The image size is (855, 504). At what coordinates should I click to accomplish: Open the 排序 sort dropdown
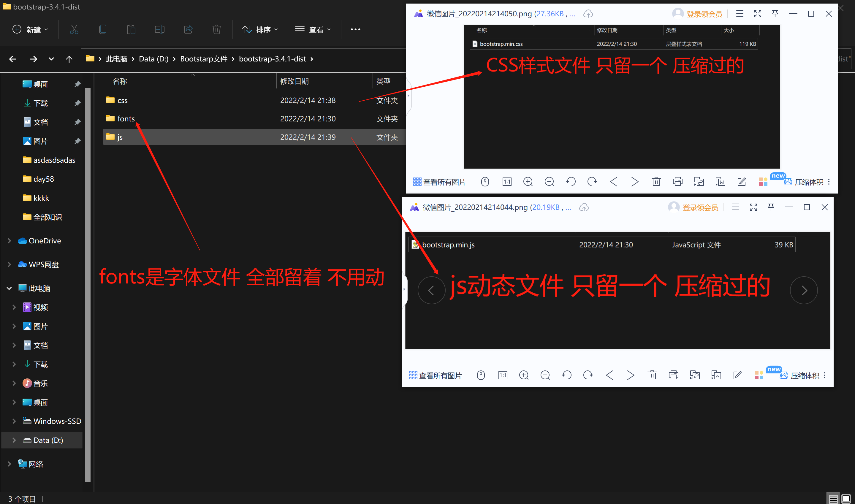click(260, 30)
